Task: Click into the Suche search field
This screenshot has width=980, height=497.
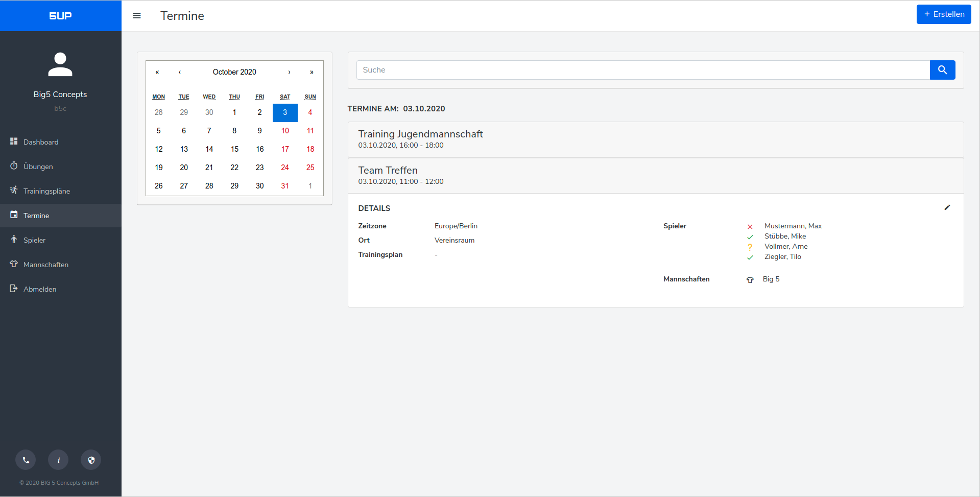Action: 642,70
